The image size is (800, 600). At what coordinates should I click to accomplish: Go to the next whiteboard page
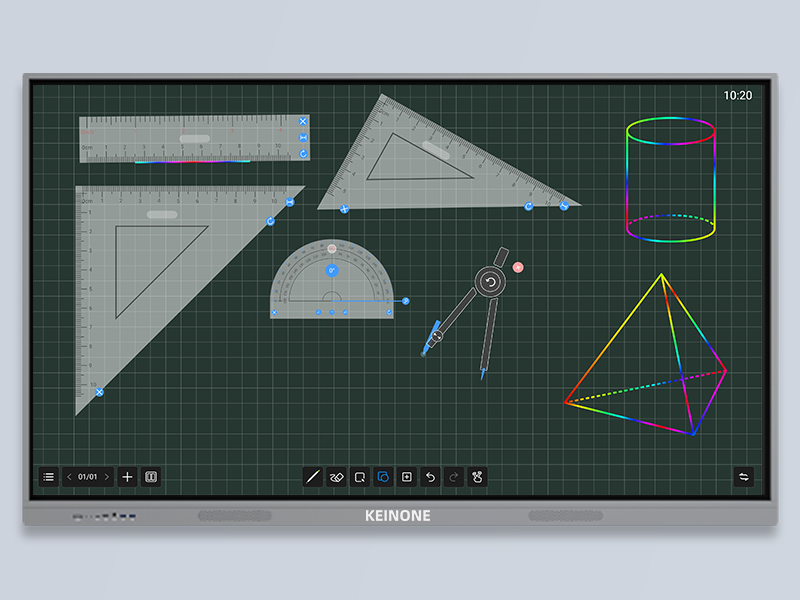[x=107, y=477]
